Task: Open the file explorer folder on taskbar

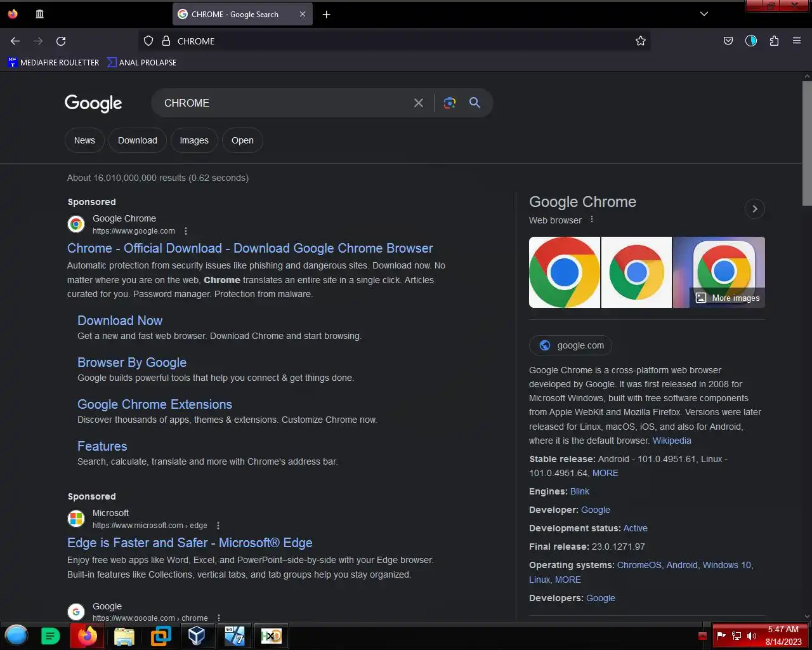Action: (x=124, y=635)
